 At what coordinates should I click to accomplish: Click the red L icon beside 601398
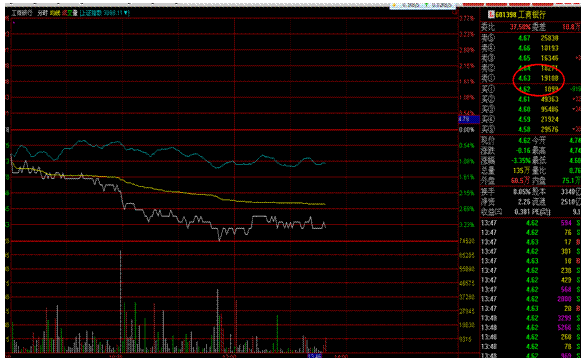491,14
